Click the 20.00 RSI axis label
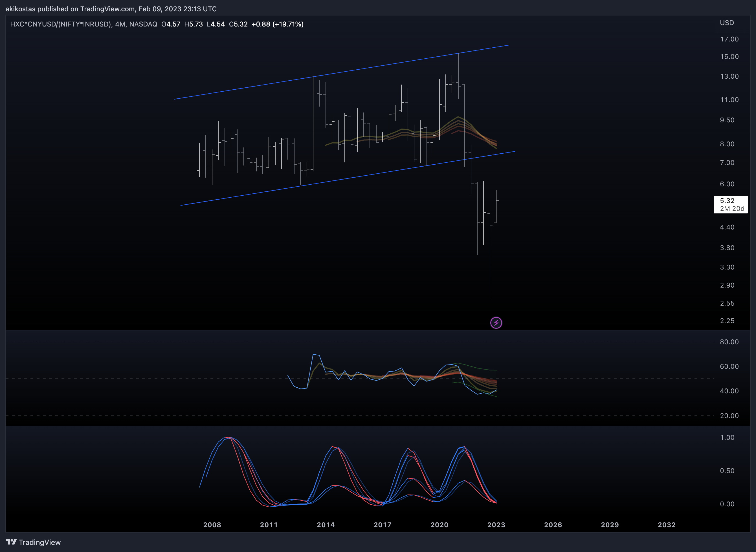The height and width of the screenshot is (552, 756). (x=729, y=416)
